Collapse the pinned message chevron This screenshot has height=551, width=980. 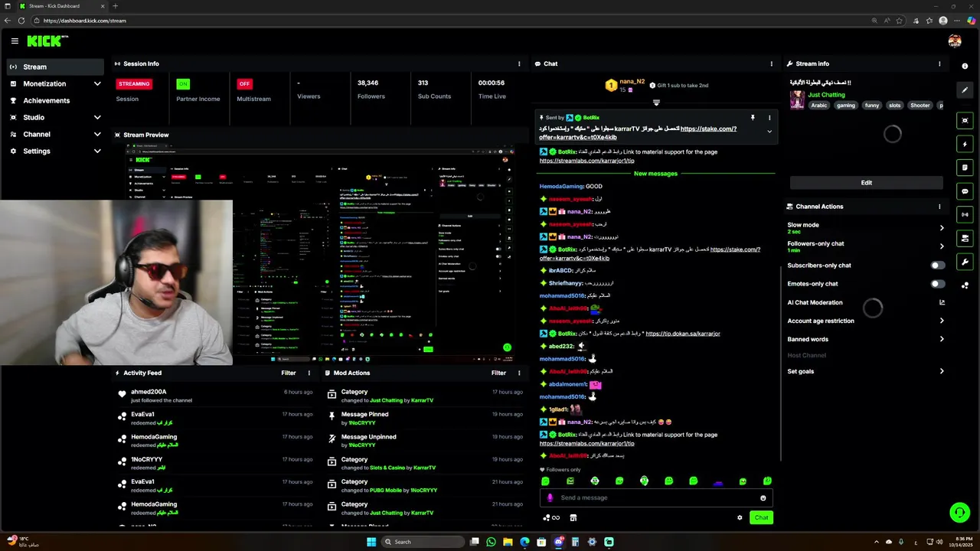point(769,132)
